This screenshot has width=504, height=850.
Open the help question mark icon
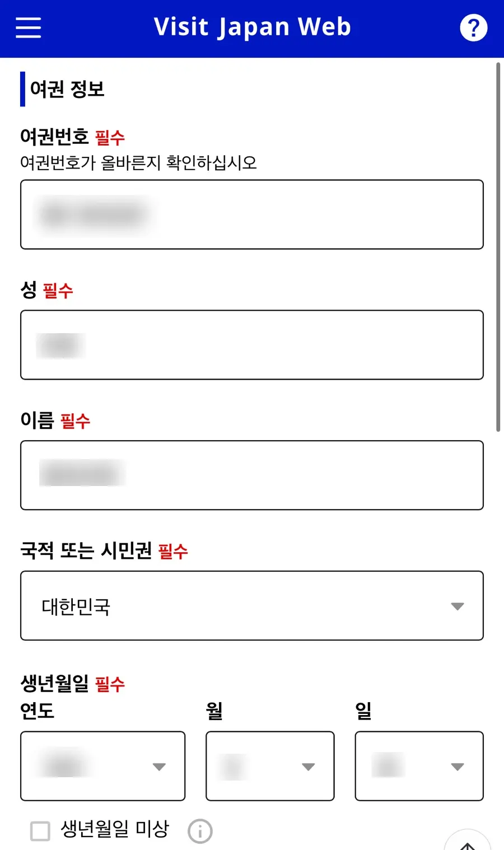(474, 27)
